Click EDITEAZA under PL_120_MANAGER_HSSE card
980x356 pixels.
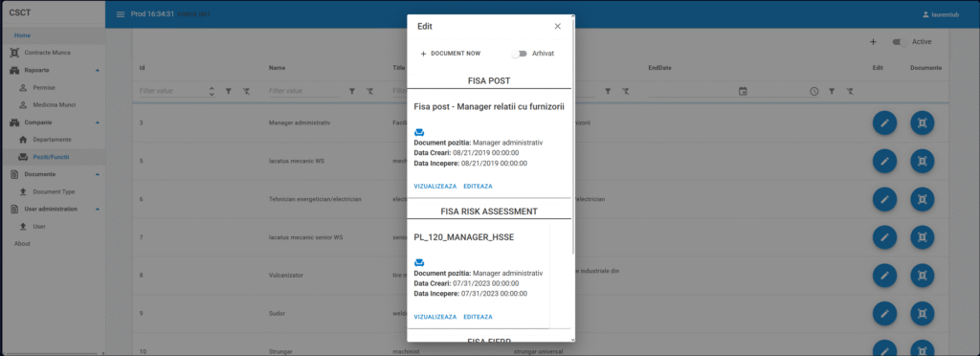[x=479, y=317]
